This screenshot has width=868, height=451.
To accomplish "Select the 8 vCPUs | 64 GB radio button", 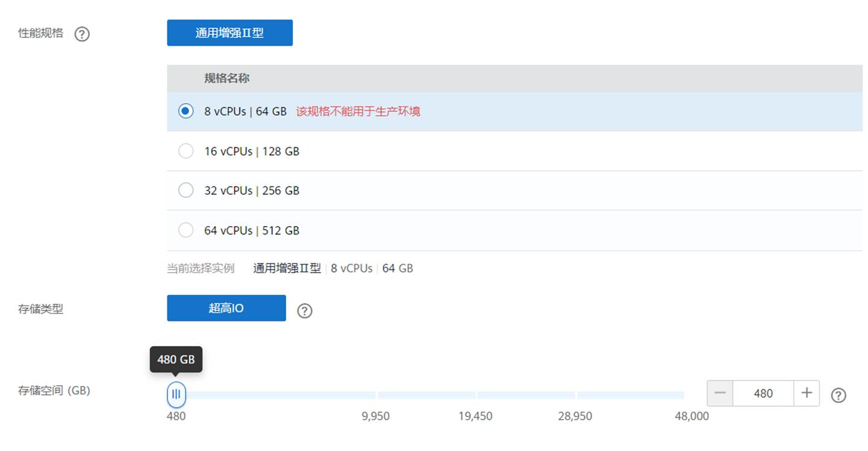I will click(186, 111).
